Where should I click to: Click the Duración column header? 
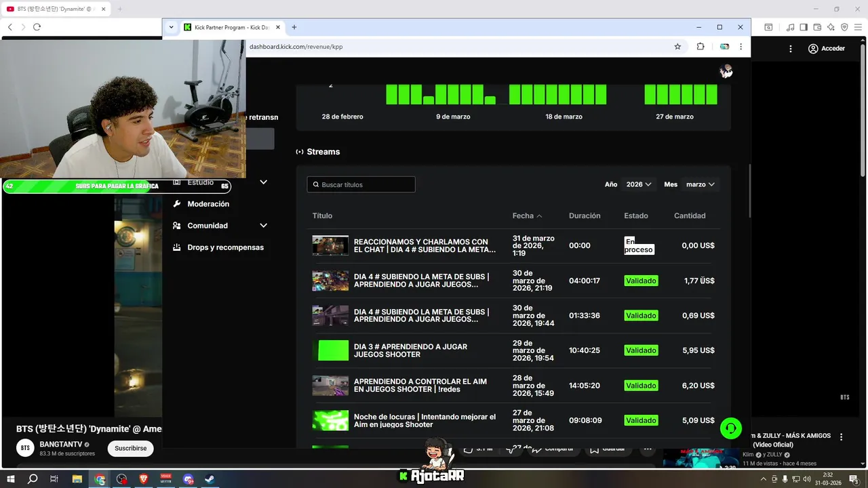[585, 216]
